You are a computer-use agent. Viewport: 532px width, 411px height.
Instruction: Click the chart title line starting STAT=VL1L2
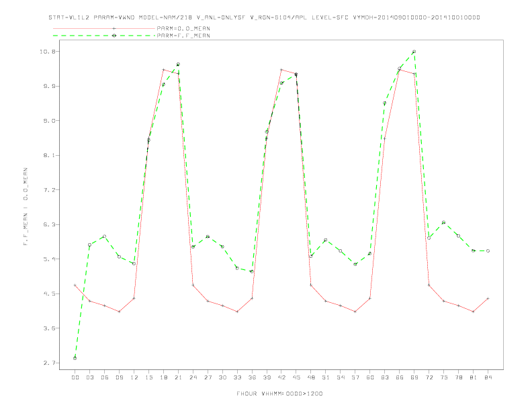(x=264, y=17)
